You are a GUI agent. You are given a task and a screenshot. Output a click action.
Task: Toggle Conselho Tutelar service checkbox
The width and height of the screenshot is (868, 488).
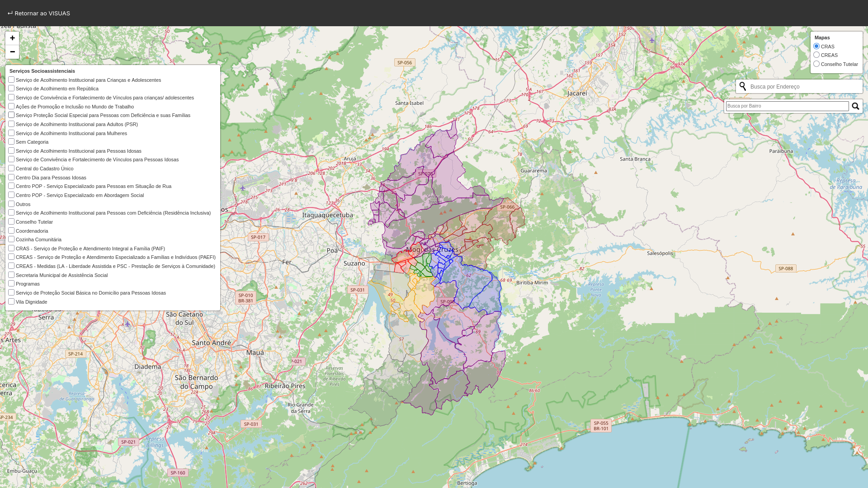point(11,221)
